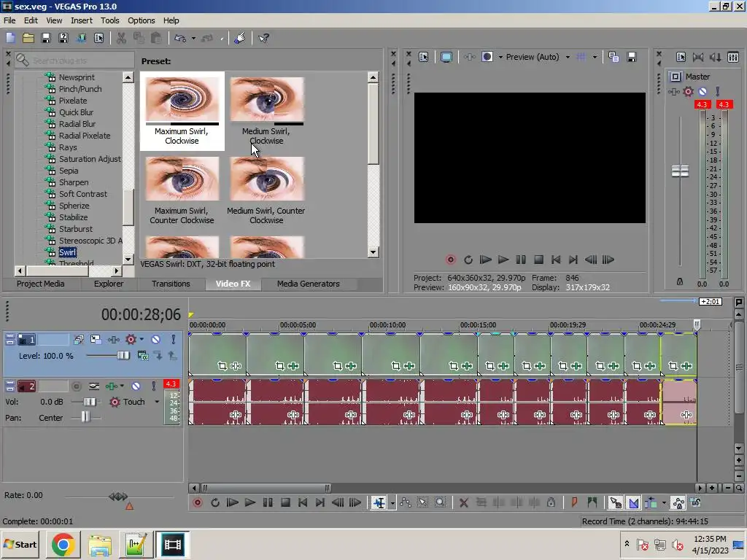The image size is (747, 560).
Task: Open the Tools menu
Action: 109,20
